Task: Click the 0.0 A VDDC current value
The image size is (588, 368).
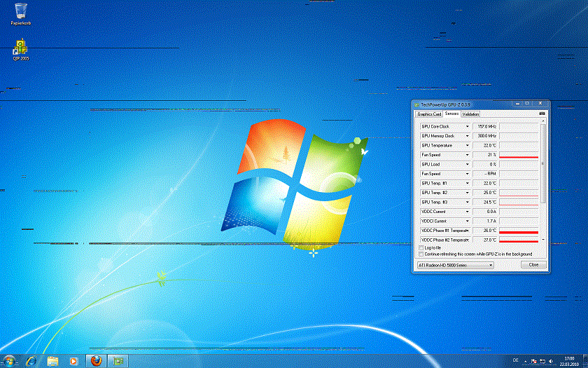Action: coord(485,212)
